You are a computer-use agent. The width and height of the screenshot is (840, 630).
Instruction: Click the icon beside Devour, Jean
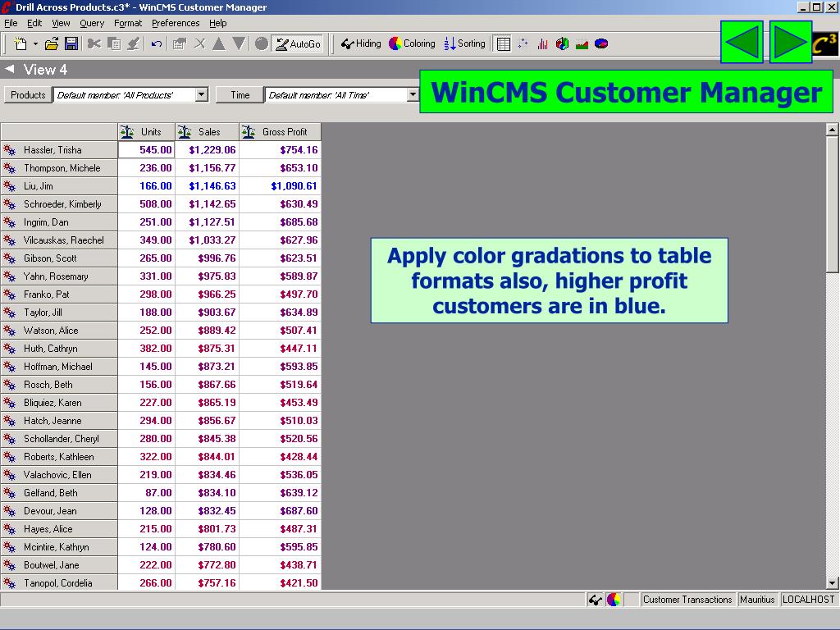[x=10, y=511]
